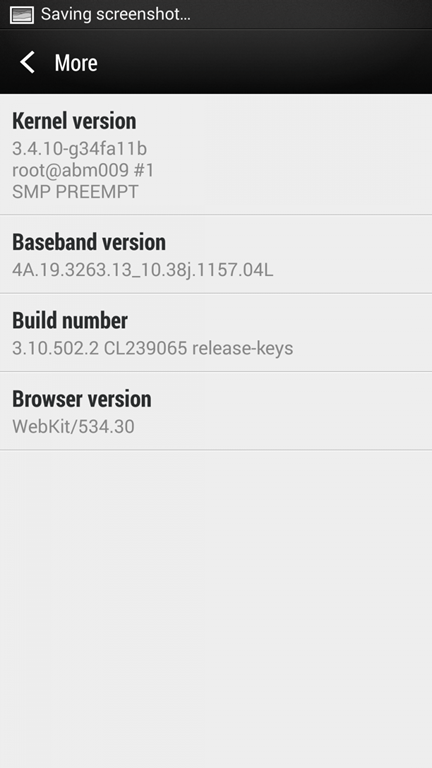Tap the 'root@abm009 #1' line
This screenshot has width=432, height=768.
tap(83, 170)
